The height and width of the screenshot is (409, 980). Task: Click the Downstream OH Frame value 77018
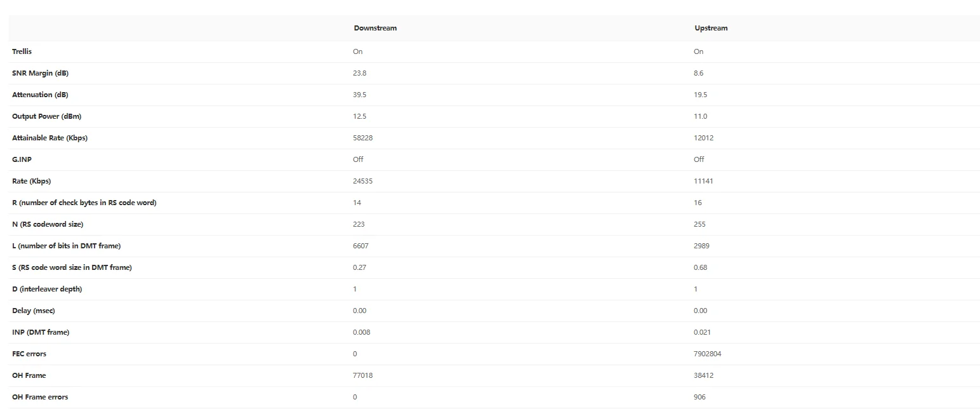point(362,375)
